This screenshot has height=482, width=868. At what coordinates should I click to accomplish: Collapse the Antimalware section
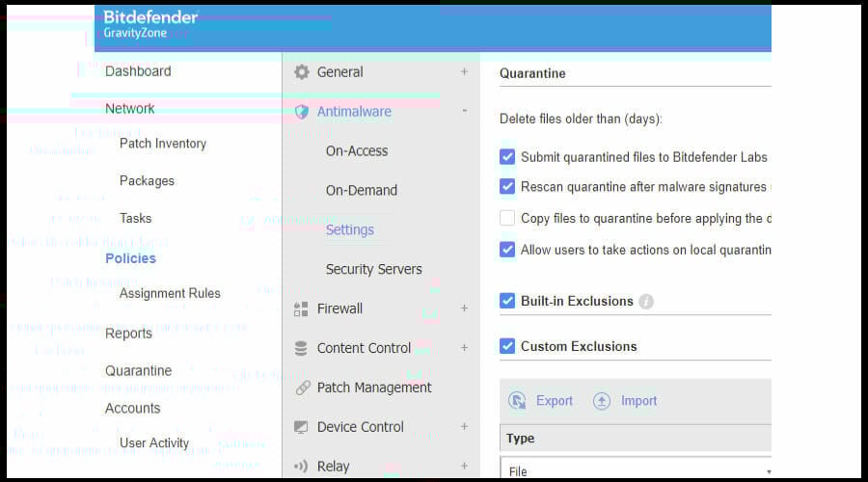point(465,111)
